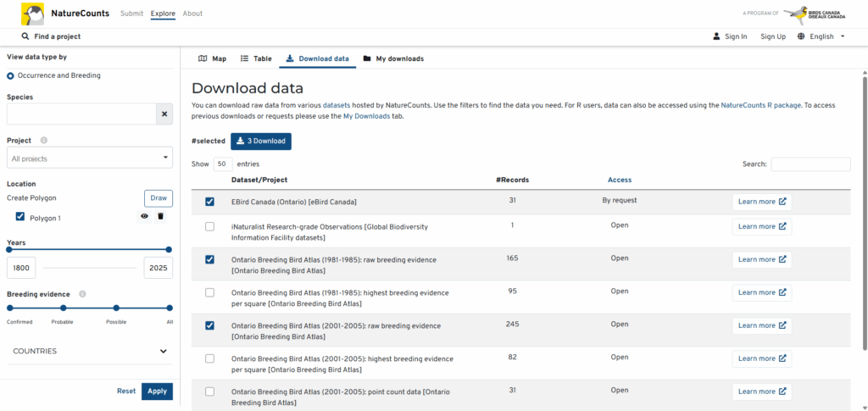Click the 3 Download button

(x=261, y=141)
